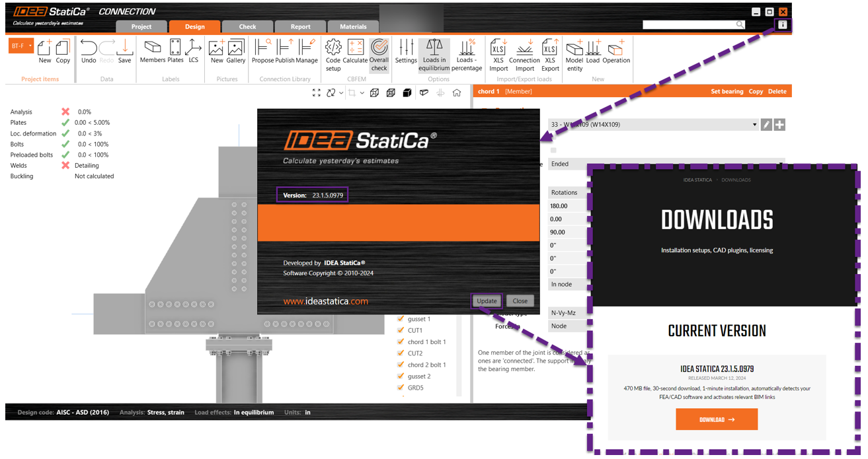The width and height of the screenshot is (868, 459).
Task: Click inside the search field
Action: coord(688,24)
